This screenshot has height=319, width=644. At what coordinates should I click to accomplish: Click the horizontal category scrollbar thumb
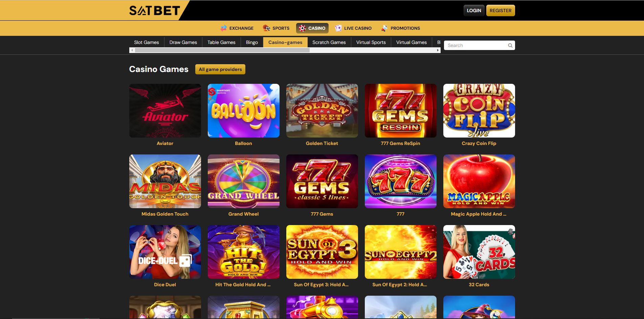pos(222,50)
